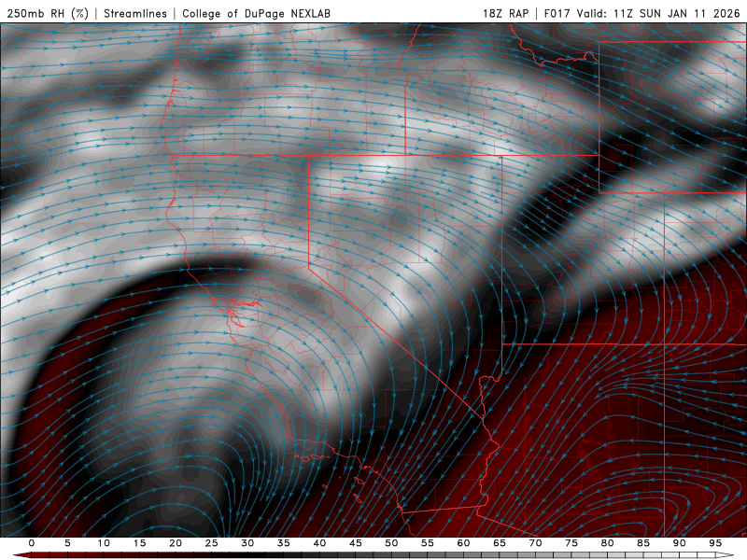Click the 'Streamlines' header label
This screenshot has width=747, height=560.
(x=135, y=13)
